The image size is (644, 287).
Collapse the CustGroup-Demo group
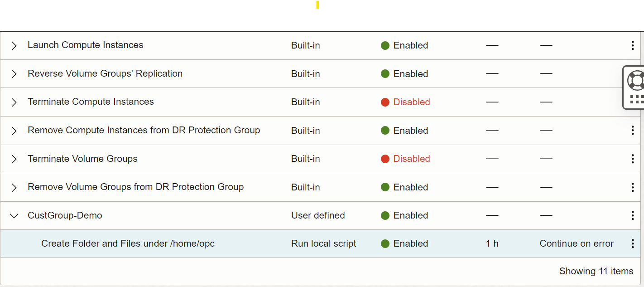coord(14,215)
